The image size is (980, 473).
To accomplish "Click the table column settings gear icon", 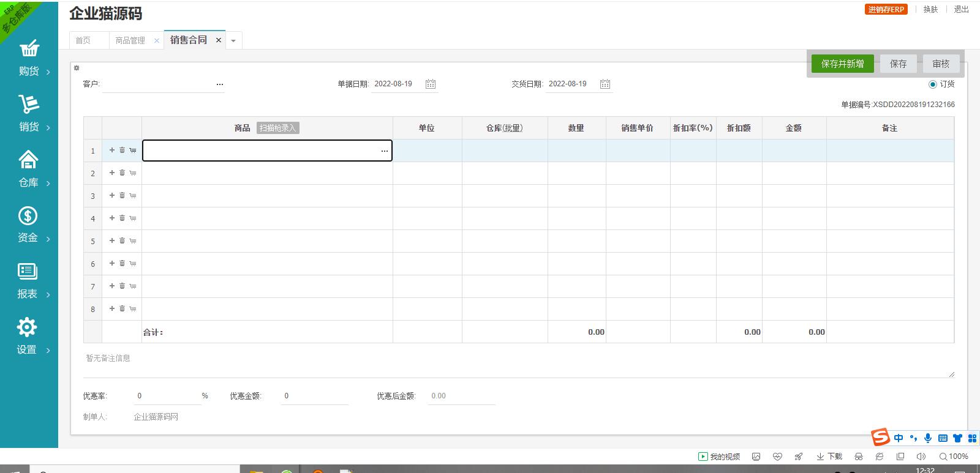I will click(77, 68).
